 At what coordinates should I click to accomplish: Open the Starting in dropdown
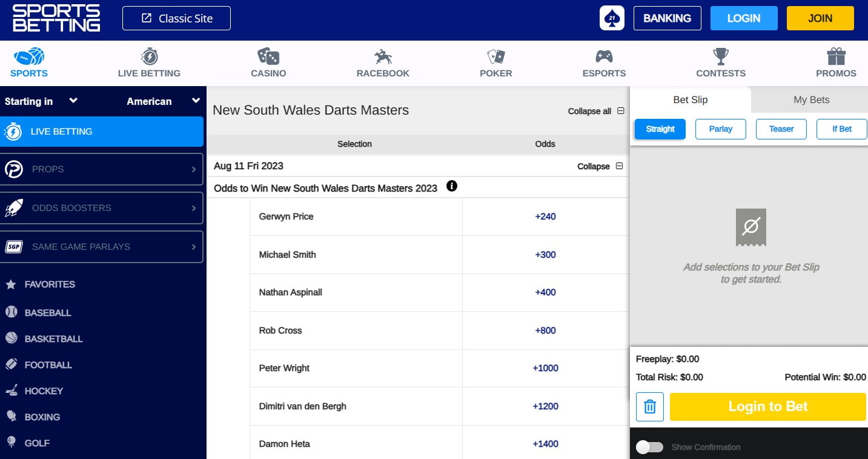click(41, 101)
